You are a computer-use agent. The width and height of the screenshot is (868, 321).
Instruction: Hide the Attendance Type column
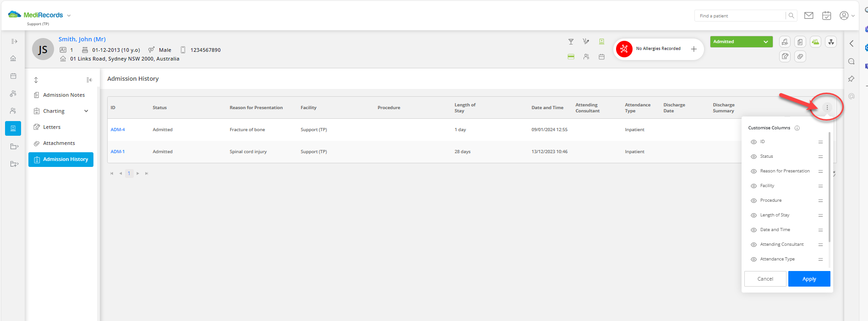[x=753, y=260]
